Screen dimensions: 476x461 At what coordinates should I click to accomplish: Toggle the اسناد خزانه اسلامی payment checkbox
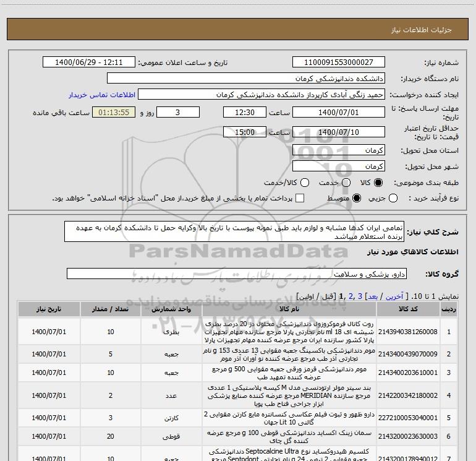(300, 198)
